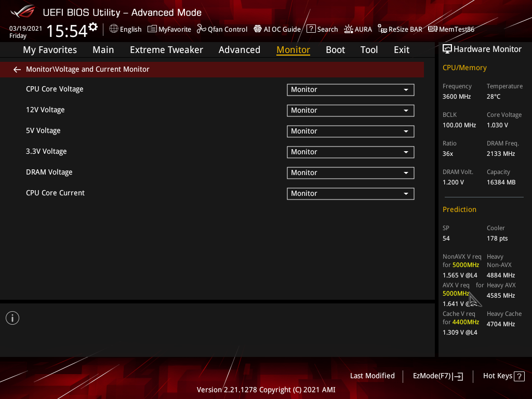The height and width of the screenshot is (399, 532).
Task: Open the AI OC Guide brain icon
Action: tap(258, 29)
